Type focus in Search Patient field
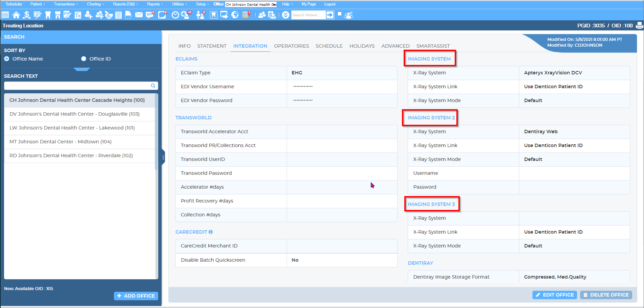This screenshot has height=308, width=644. pyautogui.click(x=308, y=15)
